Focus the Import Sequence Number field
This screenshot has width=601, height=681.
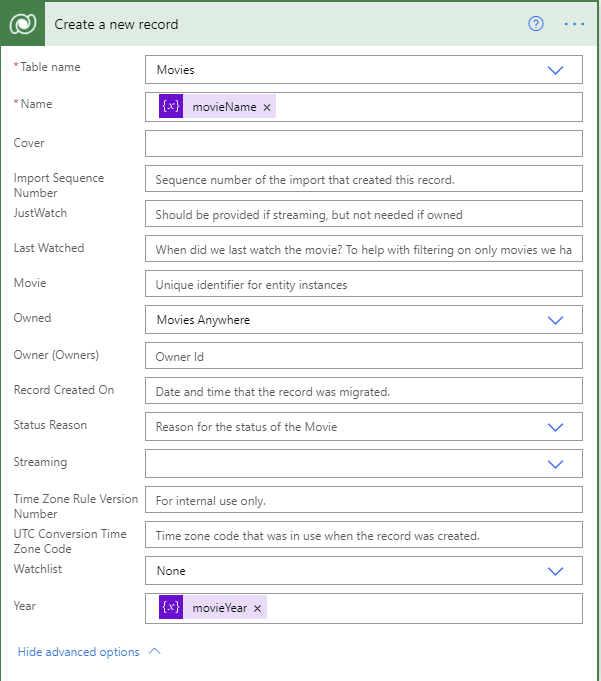[x=364, y=179]
